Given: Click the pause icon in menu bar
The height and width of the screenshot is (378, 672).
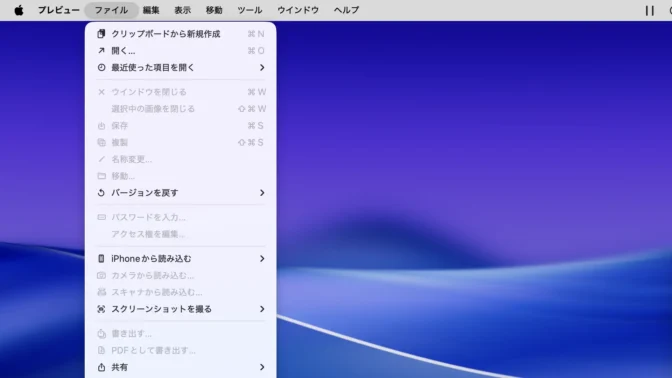Looking at the screenshot, I should [650, 10].
